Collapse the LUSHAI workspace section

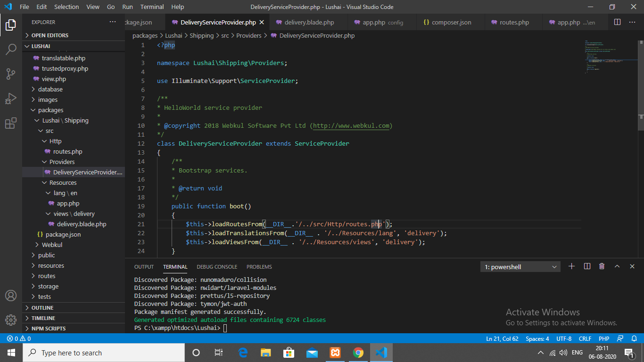pyautogui.click(x=74, y=46)
